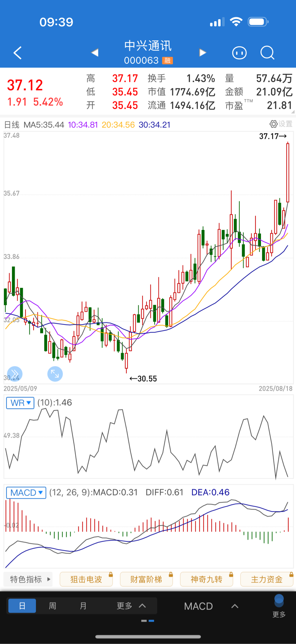This screenshot has width=296, height=644.
Task: Open search with magnifier icon
Action: 267,52
